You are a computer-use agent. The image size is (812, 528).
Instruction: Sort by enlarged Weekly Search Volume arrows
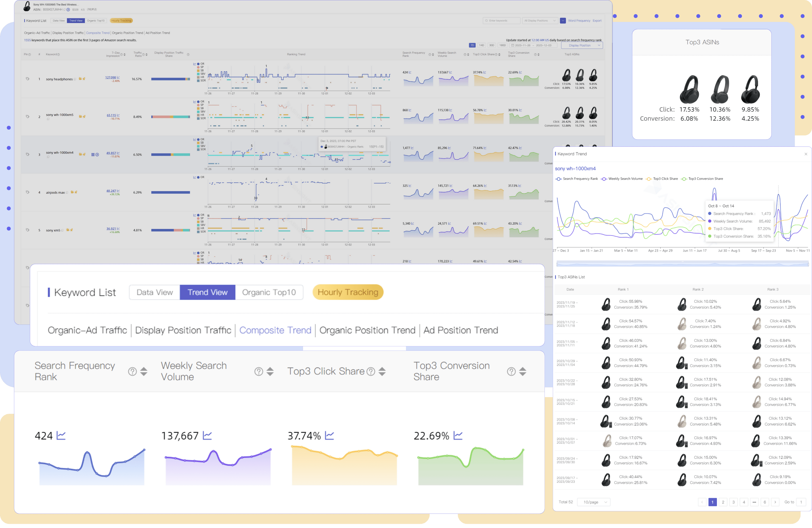pyautogui.click(x=270, y=371)
